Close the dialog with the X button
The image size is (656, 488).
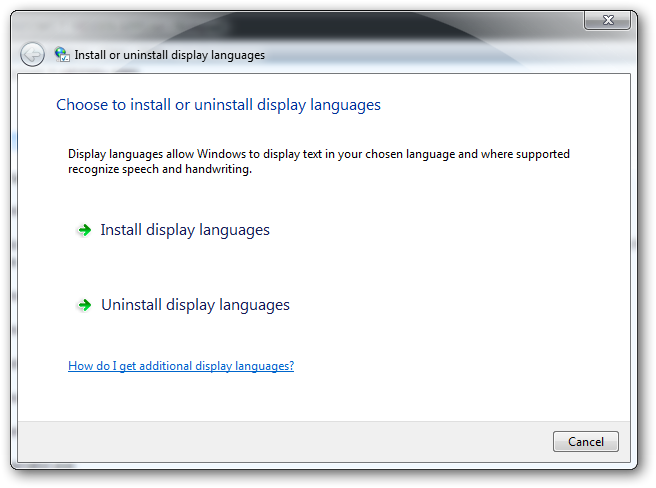(x=607, y=20)
